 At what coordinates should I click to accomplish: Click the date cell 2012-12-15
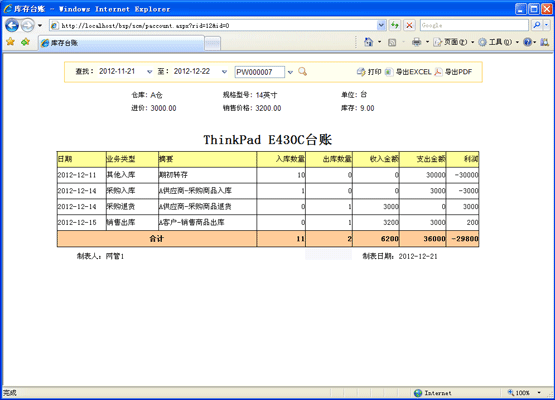82,222
